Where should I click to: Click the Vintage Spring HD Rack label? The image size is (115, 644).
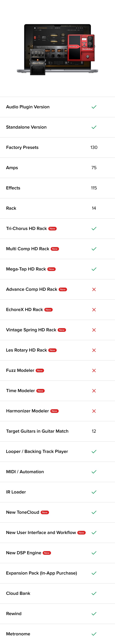(x=31, y=330)
